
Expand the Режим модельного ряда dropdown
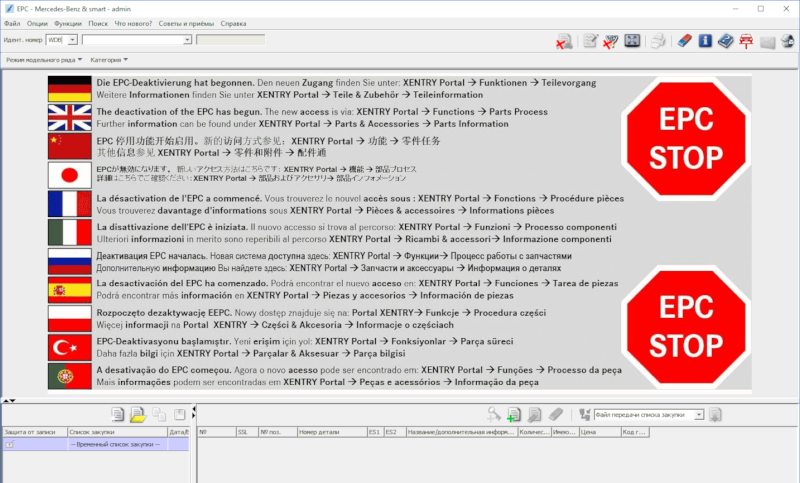[x=44, y=60]
